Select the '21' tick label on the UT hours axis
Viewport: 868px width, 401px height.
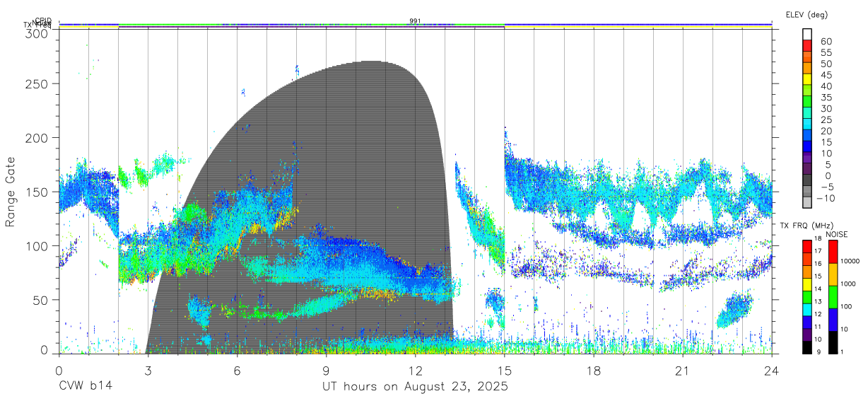point(683,371)
